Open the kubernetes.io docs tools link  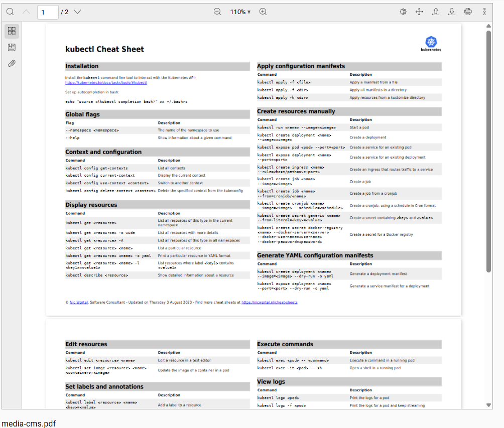click(x=106, y=83)
